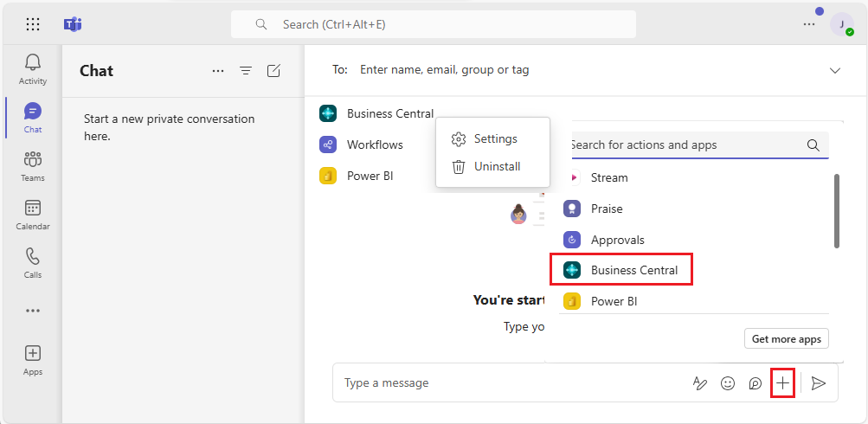Click the plus actions and apps icon
This screenshot has height=424, width=868.
(x=782, y=382)
